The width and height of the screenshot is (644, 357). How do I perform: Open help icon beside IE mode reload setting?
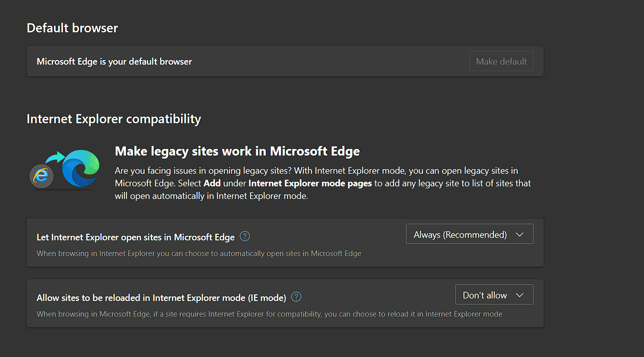(297, 297)
